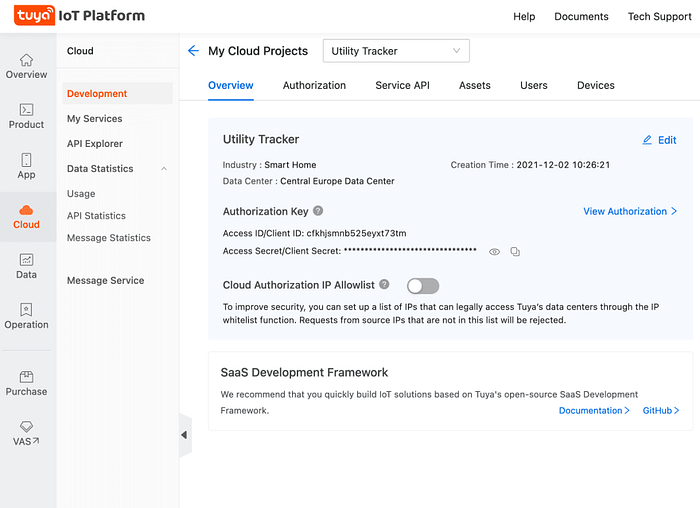
Task: Click the Smart Home industry value
Action: pyautogui.click(x=290, y=165)
